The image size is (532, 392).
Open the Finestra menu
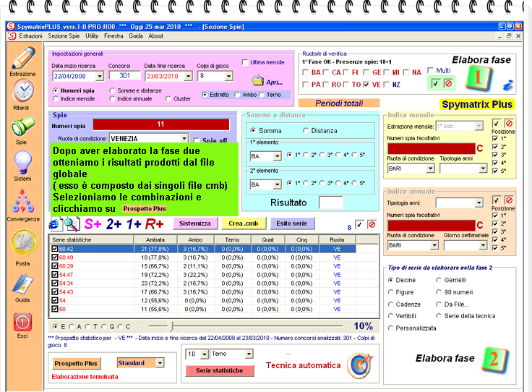(x=113, y=36)
